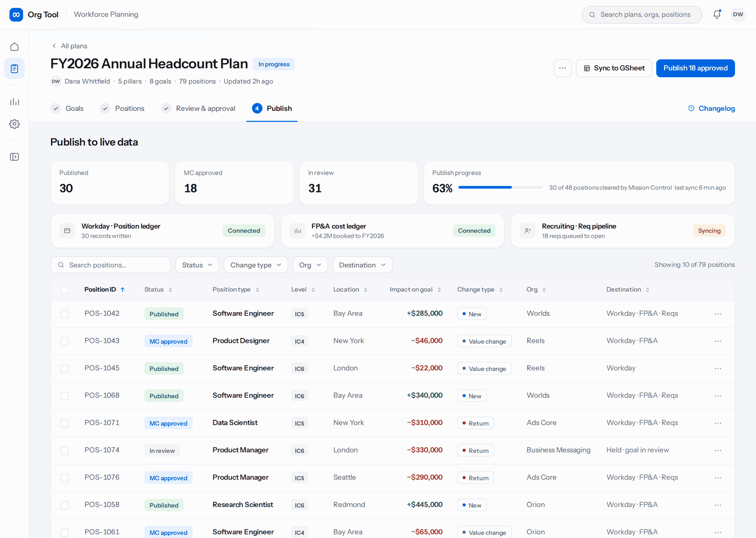Open the Change type filter dropdown
Image resolution: width=756 pixels, height=538 pixels.
[256, 265]
